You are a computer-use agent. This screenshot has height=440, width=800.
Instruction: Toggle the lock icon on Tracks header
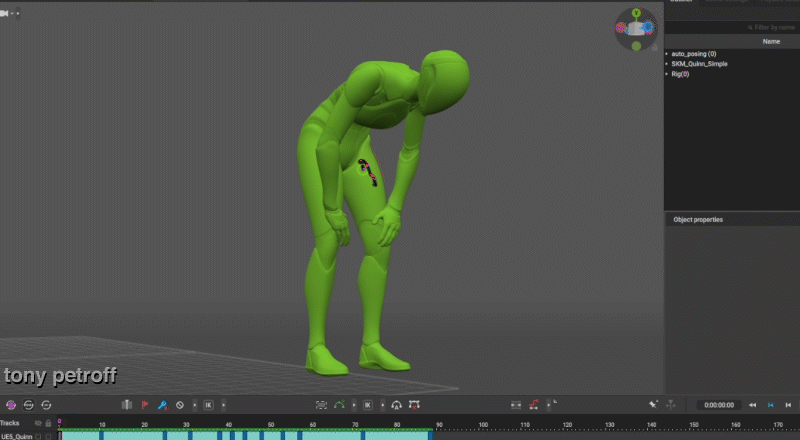[x=48, y=423]
